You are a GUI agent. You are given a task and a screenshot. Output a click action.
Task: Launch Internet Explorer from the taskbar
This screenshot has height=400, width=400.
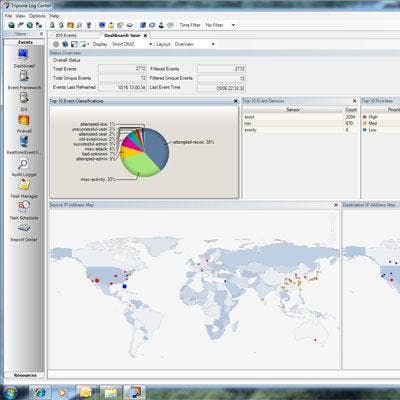click(x=40, y=392)
